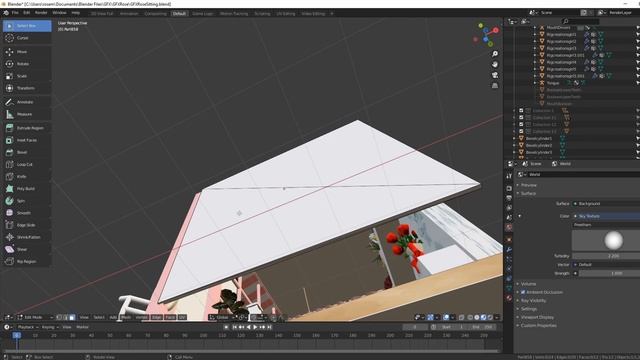Image resolution: width=640 pixels, height=360 pixels.
Task: Open the File menu
Action: (x=15, y=13)
